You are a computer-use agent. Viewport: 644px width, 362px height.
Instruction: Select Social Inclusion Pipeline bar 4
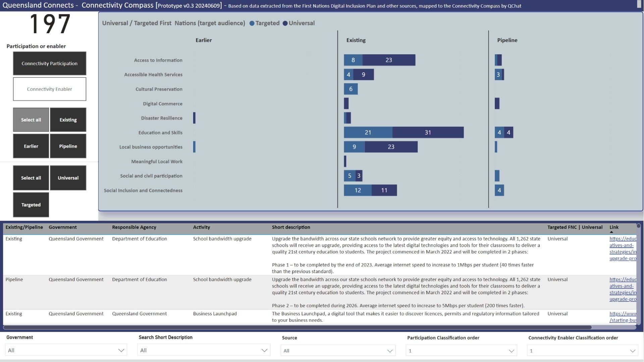click(x=499, y=190)
